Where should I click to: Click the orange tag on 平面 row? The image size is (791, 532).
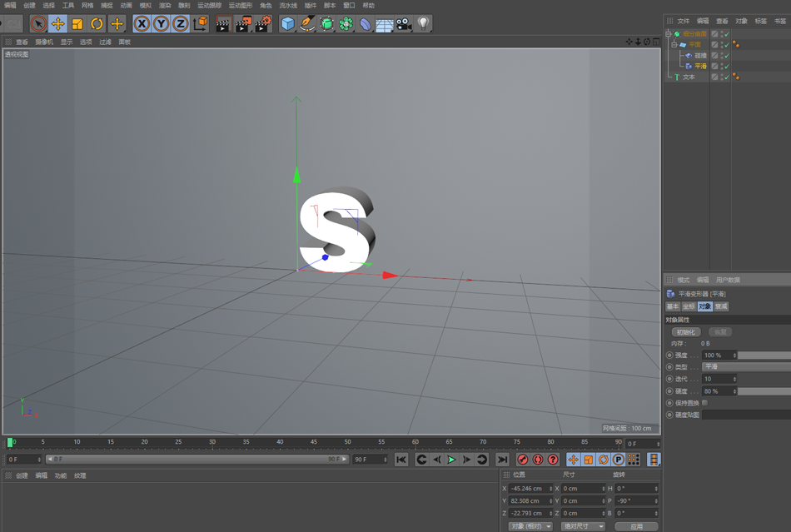[x=736, y=45]
